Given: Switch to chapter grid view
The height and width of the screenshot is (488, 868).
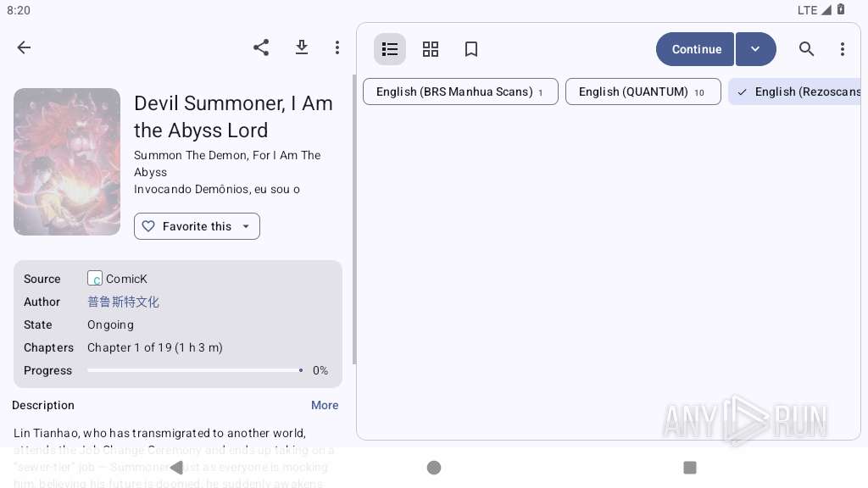Looking at the screenshot, I should coord(430,49).
